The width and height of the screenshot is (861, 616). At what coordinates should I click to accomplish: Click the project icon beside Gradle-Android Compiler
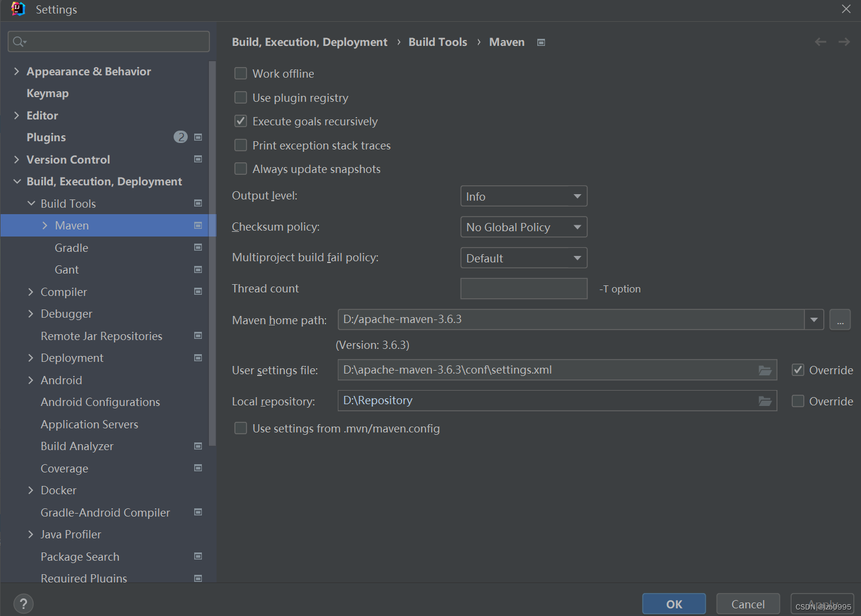tap(198, 512)
